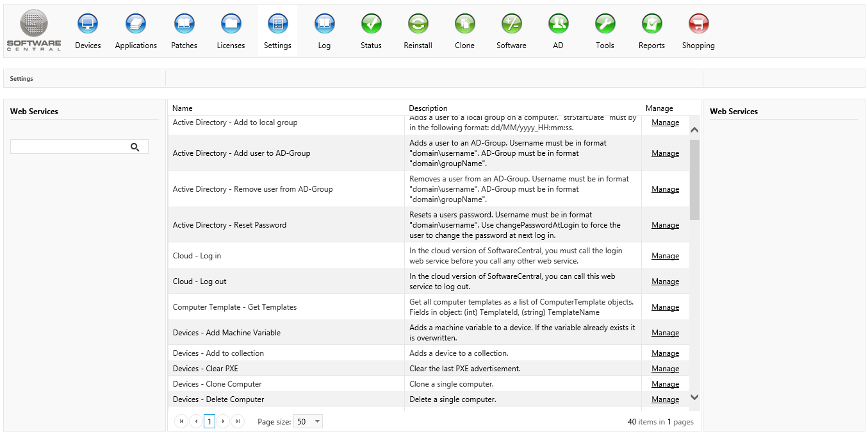Click the search magnifier icon
Viewport: 868px width, 436px height.
click(135, 147)
